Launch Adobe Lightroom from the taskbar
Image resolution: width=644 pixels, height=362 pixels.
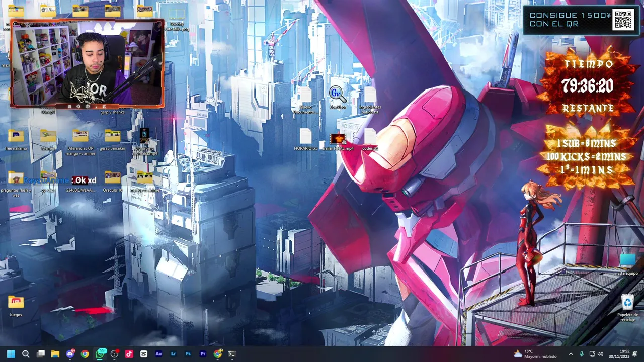[174, 354]
